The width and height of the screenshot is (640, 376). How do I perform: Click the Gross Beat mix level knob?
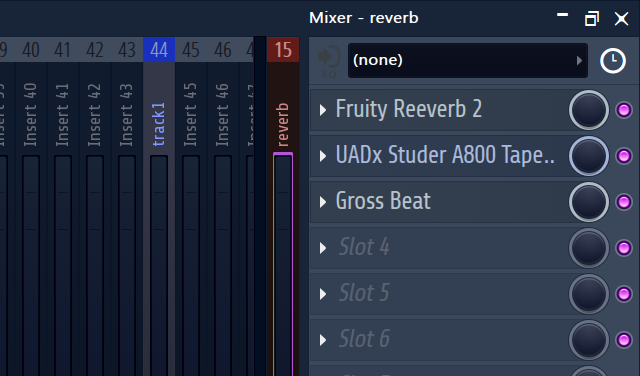click(x=589, y=202)
